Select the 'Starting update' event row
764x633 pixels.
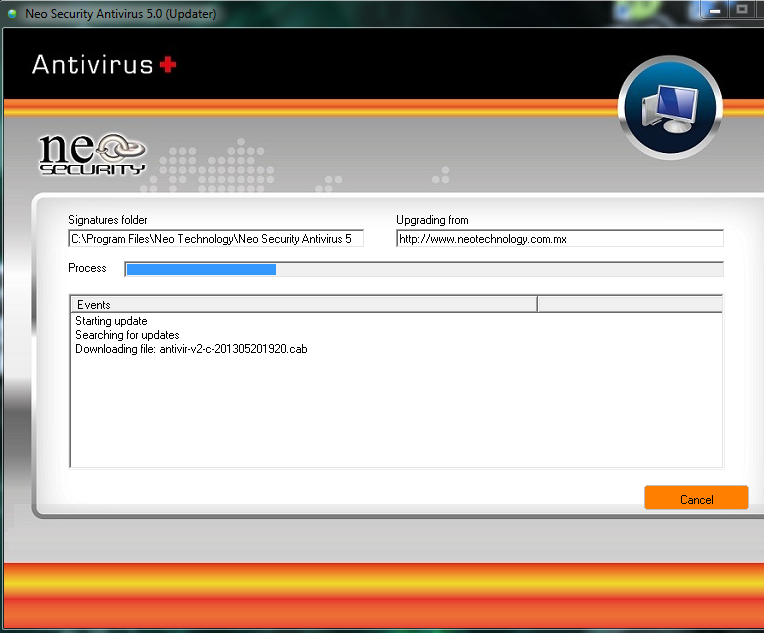coord(111,321)
